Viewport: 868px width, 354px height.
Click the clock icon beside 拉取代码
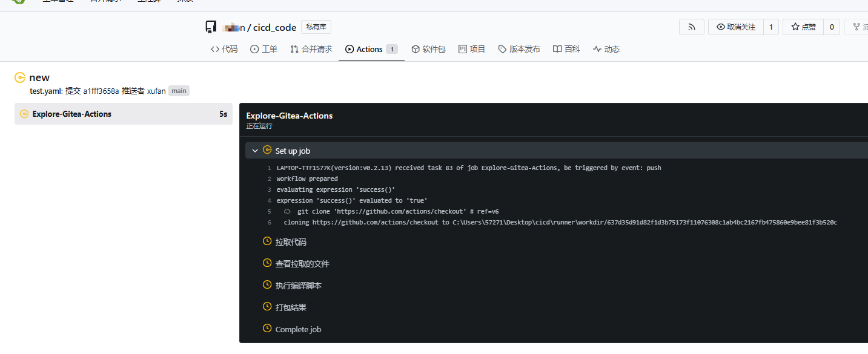point(267,241)
